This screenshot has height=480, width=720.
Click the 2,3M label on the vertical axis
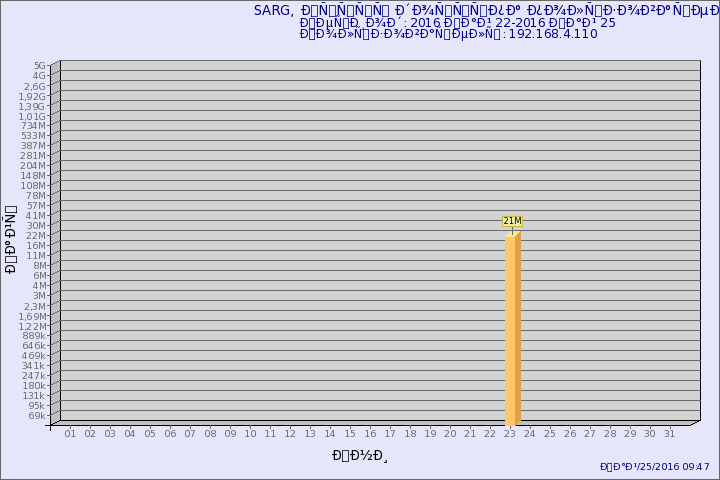pos(34,306)
